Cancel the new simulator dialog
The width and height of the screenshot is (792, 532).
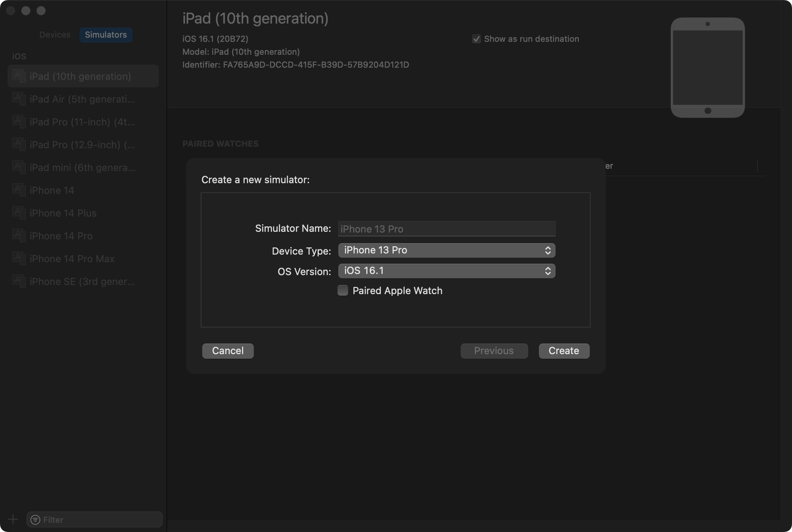pos(228,351)
